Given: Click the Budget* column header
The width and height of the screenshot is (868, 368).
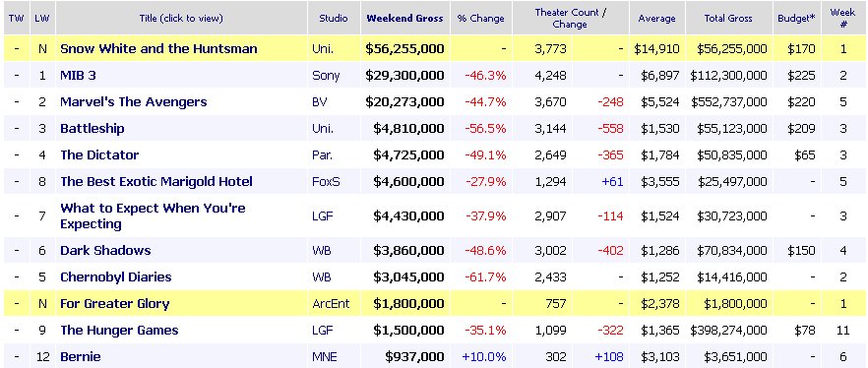Looking at the screenshot, I should coord(796,19).
